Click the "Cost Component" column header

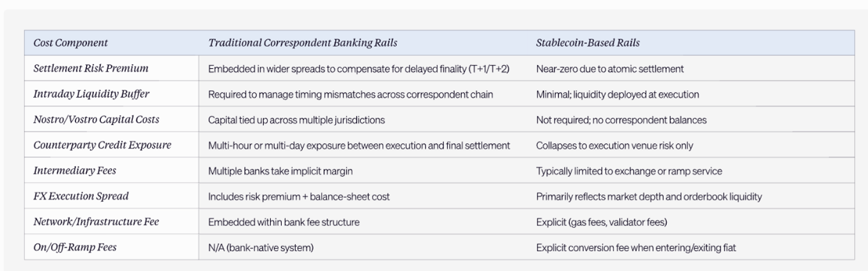pos(71,43)
